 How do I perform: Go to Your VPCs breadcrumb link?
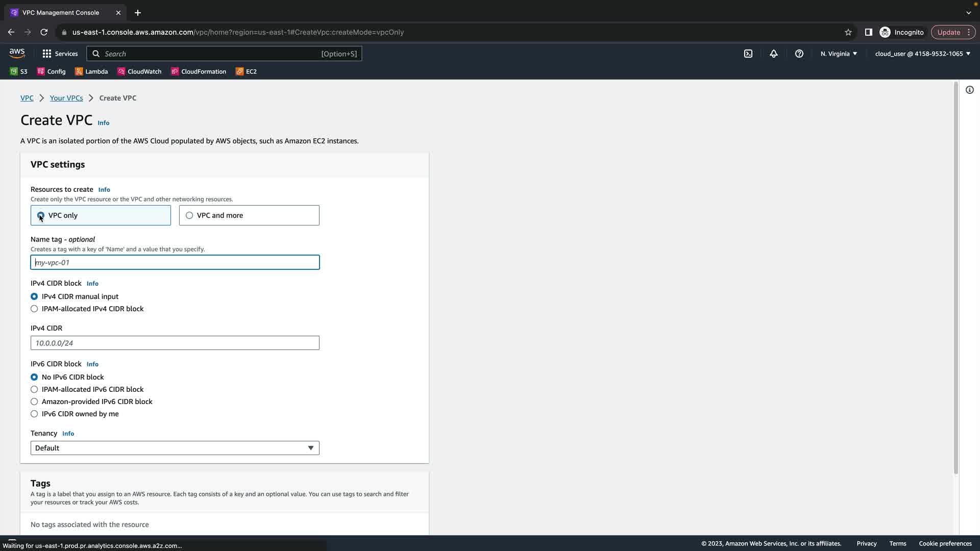point(66,98)
